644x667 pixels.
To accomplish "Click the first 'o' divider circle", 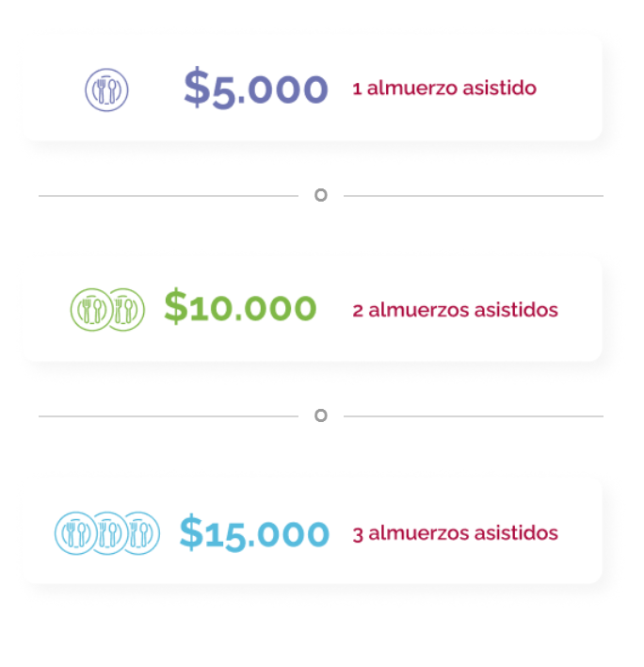I will pos(320,195).
